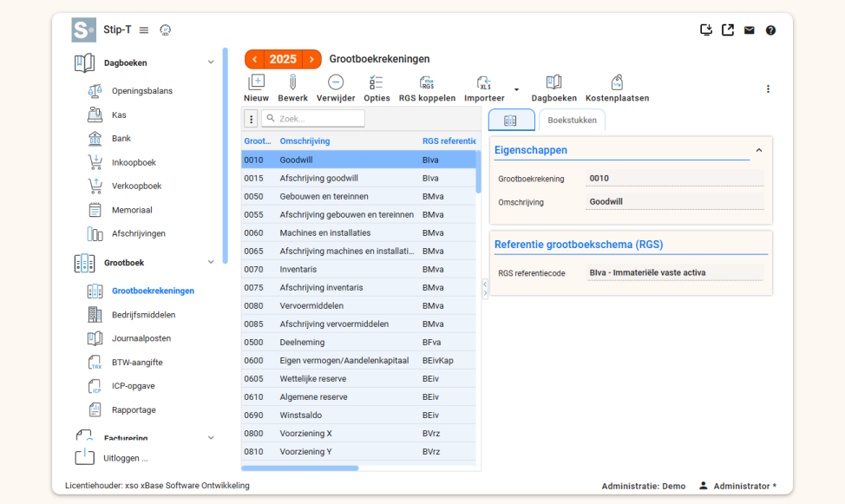Click Dagboeken toolbar button
This screenshot has height=504, width=845.
(554, 88)
